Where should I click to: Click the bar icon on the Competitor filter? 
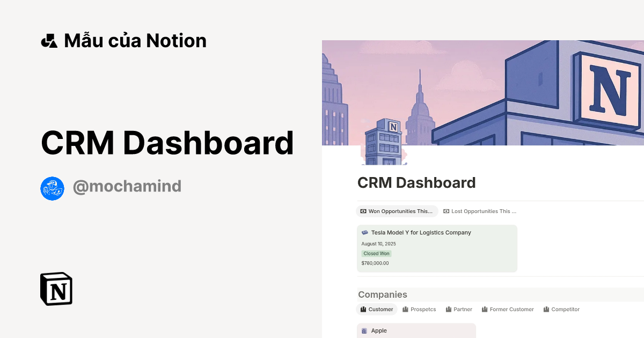tap(546, 309)
